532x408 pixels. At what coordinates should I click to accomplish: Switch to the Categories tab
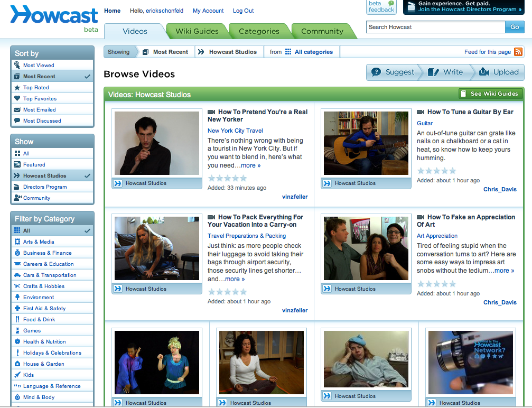[x=259, y=31]
